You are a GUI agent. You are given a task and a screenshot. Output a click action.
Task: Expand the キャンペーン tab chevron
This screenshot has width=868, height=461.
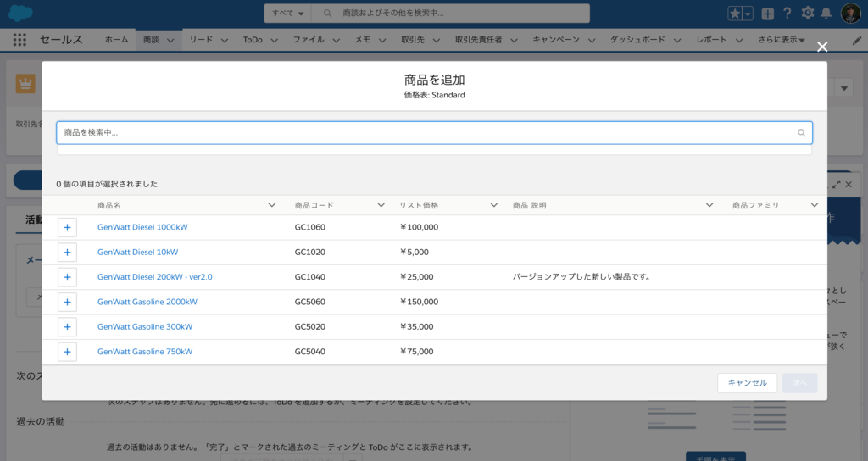point(591,41)
